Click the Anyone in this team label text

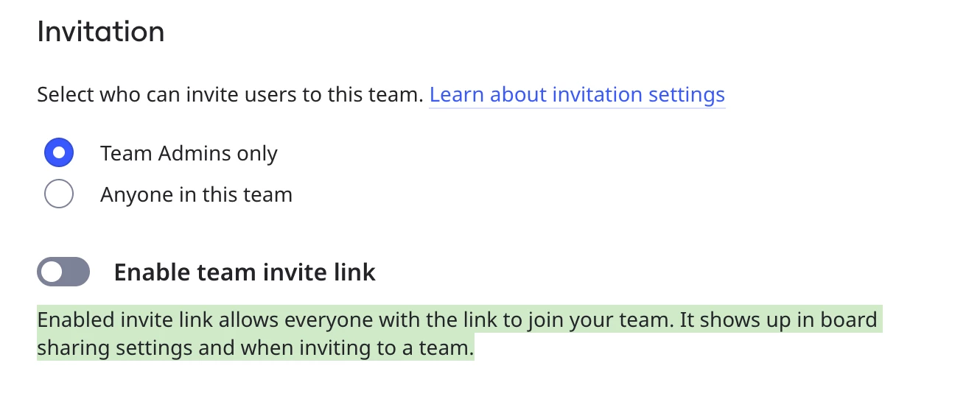196,194
